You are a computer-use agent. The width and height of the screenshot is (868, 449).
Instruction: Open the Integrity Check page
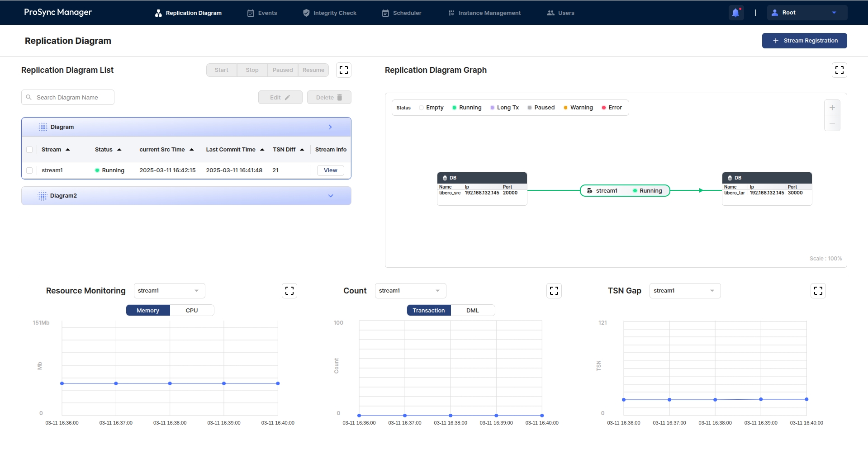[330, 13]
